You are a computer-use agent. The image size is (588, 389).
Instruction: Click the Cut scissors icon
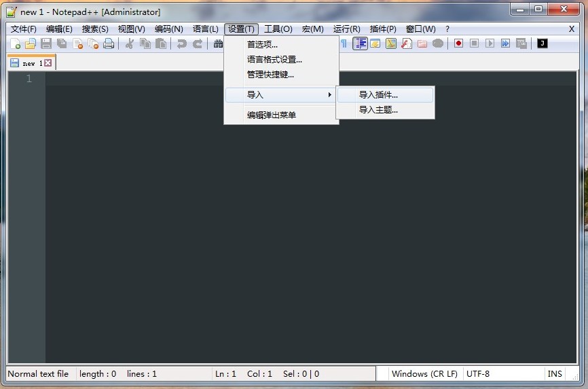tap(130, 44)
